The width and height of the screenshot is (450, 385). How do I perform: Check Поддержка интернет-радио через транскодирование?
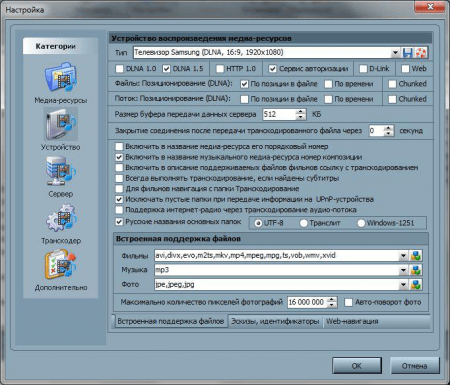pyautogui.click(x=119, y=210)
